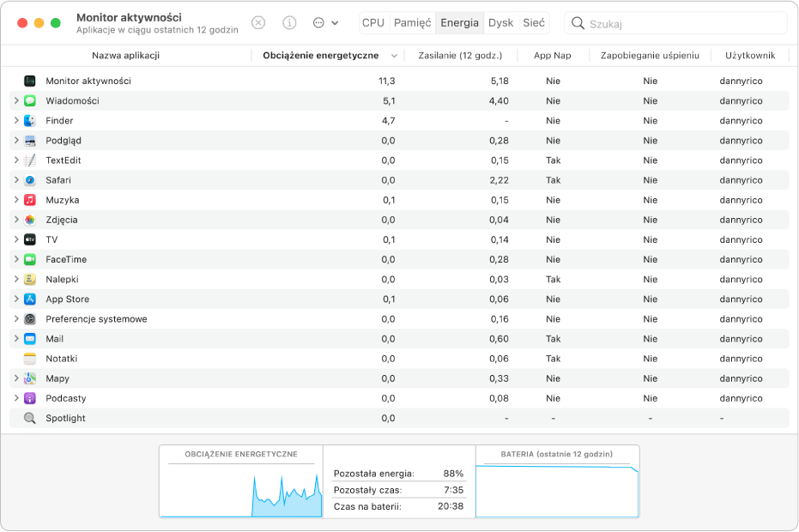Expand the Mail row

click(16, 339)
